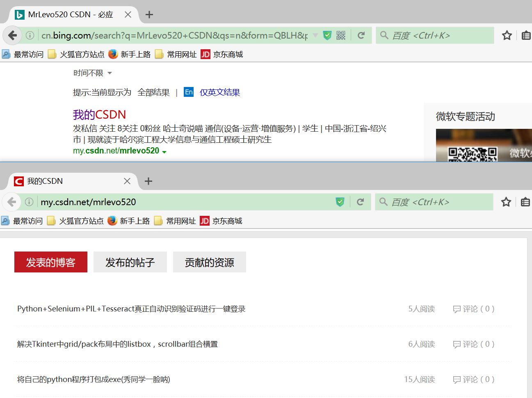Open 常用网址 bookmark folder in bottom window

(x=175, y=221)
